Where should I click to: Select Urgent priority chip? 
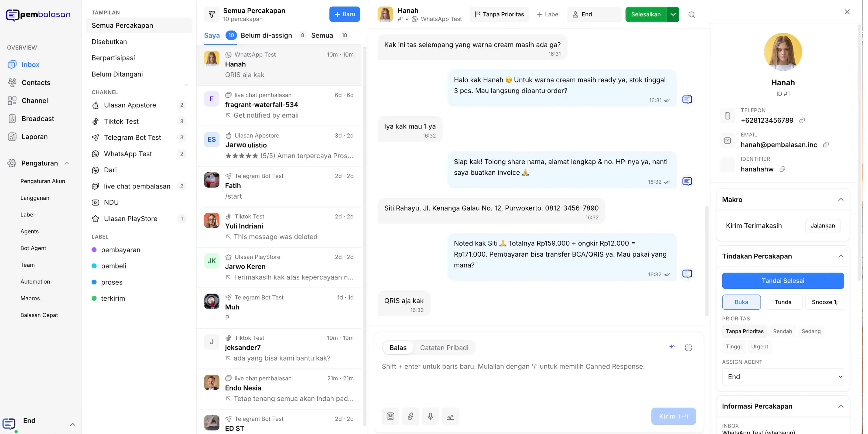(x=759, y=346)
